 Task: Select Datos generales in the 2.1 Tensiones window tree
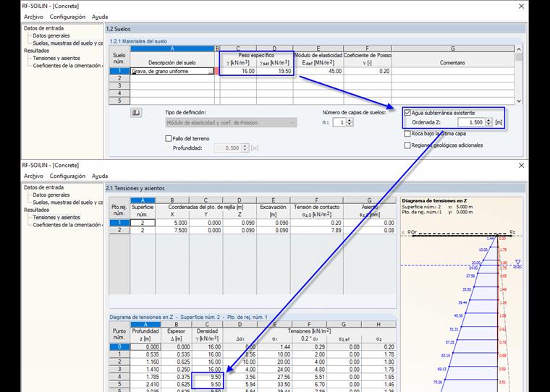click(x=51, y=195)
